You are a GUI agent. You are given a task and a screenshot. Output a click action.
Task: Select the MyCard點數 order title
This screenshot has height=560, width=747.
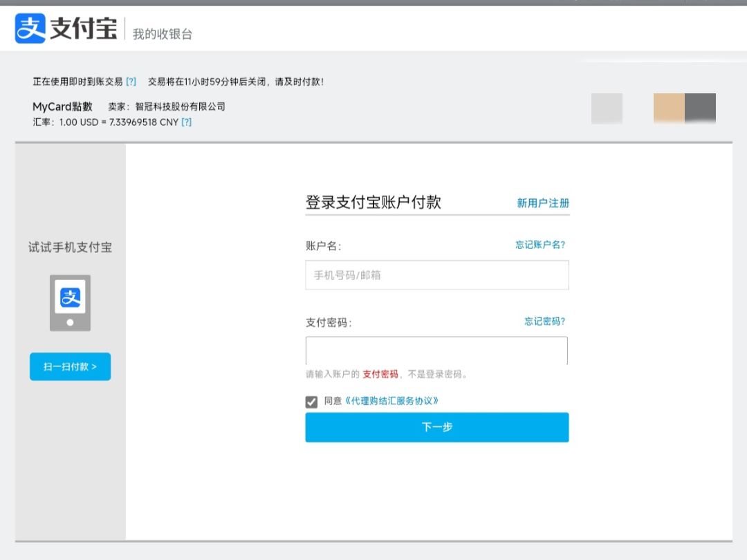(62, 106)
